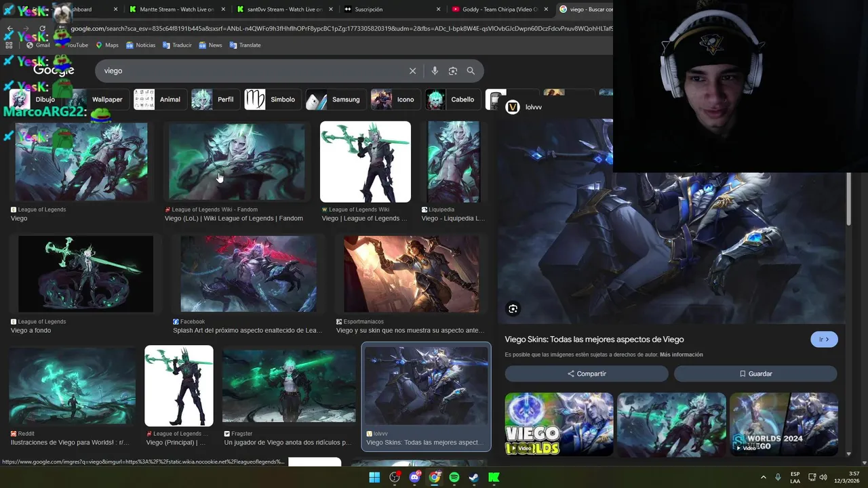Open the WORLDS 2024 VIEGO related video thumbnail
Image resolution: width=868 pixels, height=488 pixels.
(x=784, y=424)
